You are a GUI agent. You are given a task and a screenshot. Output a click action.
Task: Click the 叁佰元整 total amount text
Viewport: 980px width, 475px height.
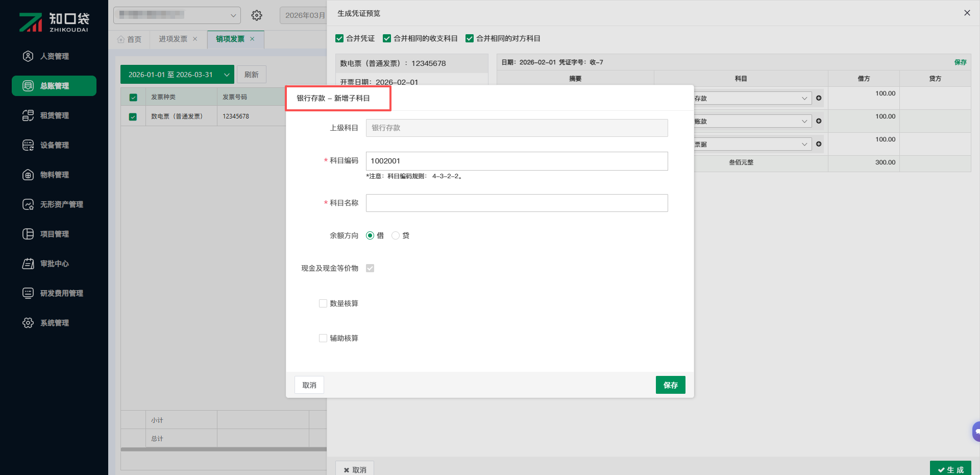[741, 162]
